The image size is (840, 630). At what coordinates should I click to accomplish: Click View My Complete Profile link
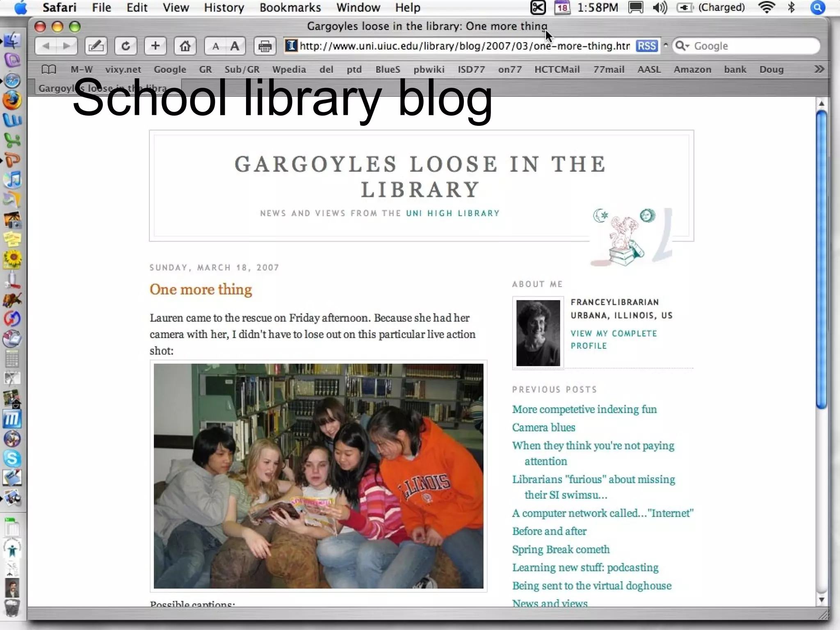tap(614, 340)
